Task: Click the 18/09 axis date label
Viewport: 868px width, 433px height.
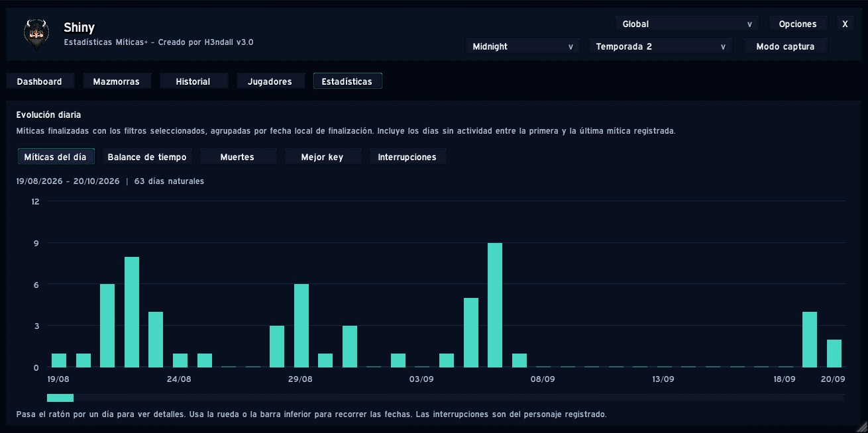Action: [785, 379]
